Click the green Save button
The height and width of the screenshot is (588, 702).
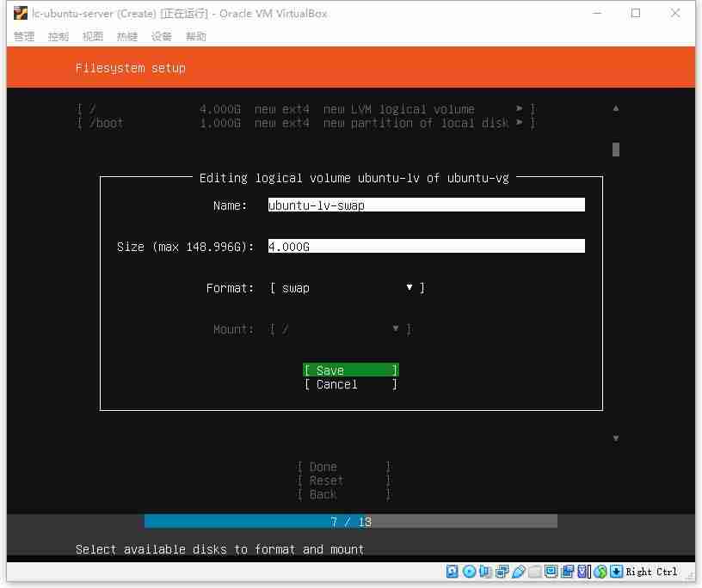pos(350,370)
